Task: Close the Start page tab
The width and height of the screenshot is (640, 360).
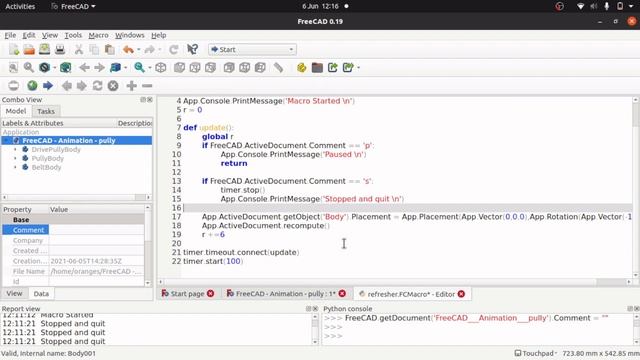Action: (x=211, y=294)
